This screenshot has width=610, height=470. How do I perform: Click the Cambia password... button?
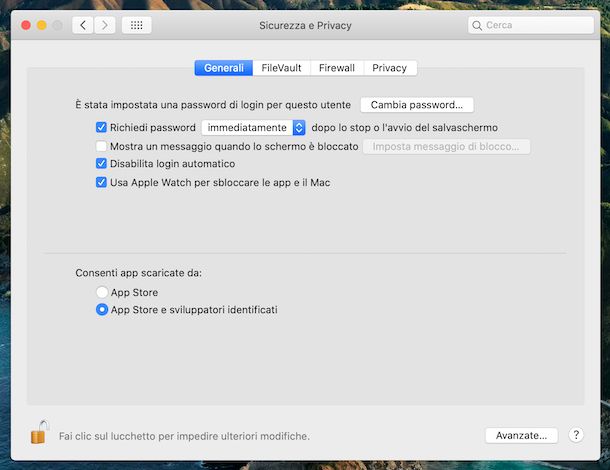[x=417, y=105]
